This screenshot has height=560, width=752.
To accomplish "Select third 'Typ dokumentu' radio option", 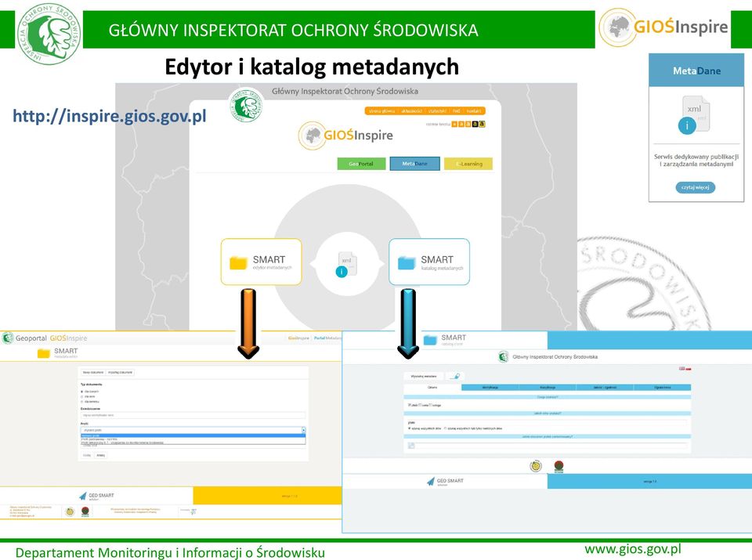I will (x=82, y=402).
